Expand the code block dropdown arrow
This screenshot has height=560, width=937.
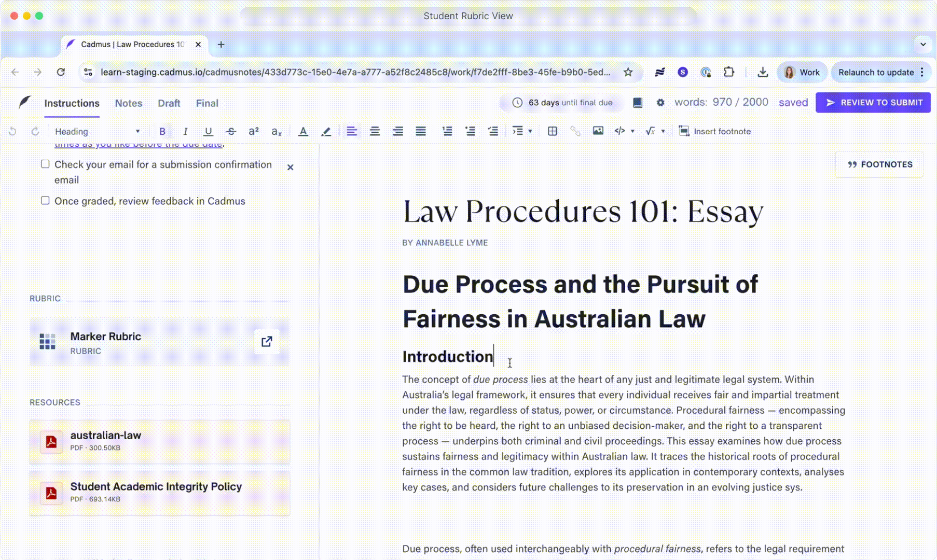coord(632,132)
